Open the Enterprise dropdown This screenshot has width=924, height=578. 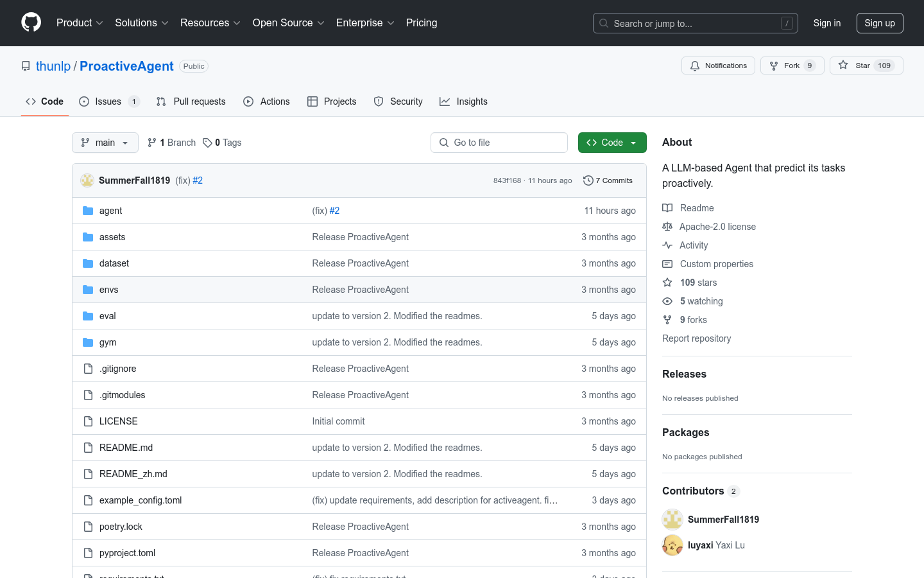365,23
